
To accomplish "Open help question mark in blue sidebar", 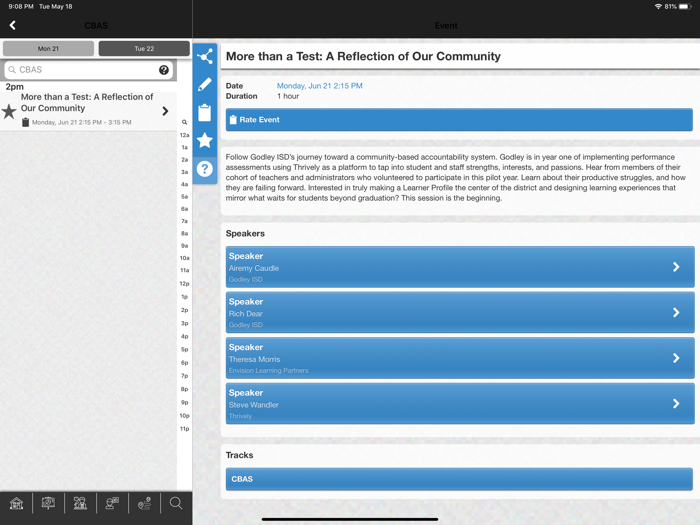I will click(x=205, y=169).
